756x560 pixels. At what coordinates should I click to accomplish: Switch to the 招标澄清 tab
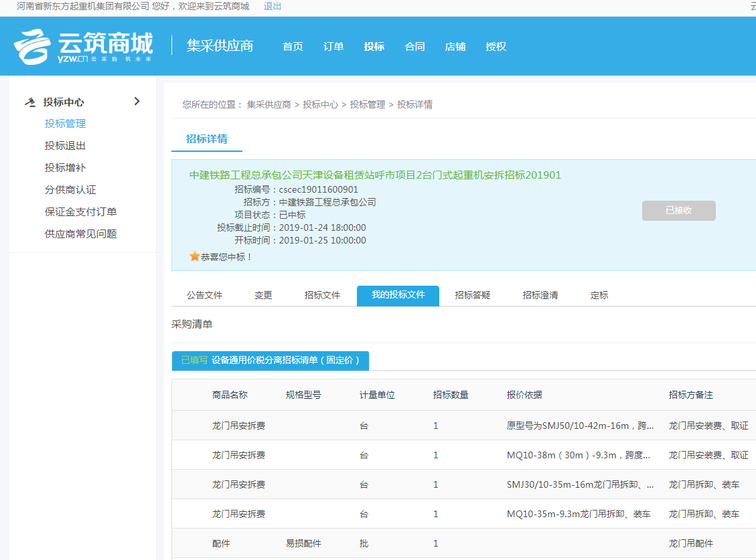click(540, 296)
